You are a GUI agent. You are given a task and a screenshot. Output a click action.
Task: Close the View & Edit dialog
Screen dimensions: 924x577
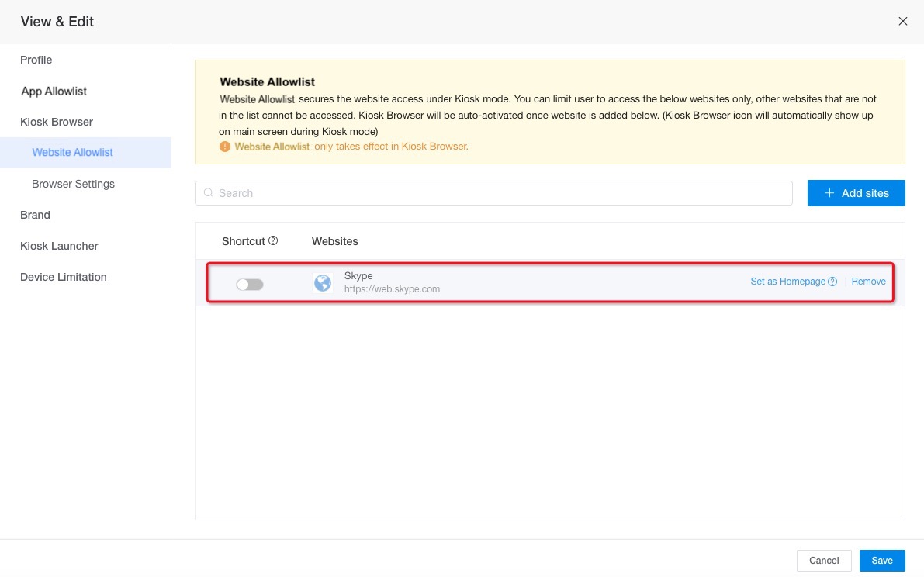point(902,22)
